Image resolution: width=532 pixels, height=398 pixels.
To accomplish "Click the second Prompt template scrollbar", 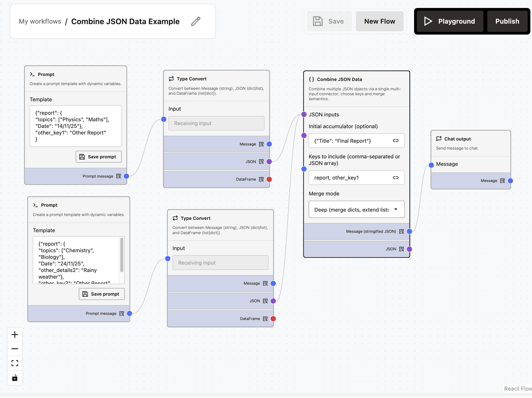I will pyautogui.click(x=122, y=255).
